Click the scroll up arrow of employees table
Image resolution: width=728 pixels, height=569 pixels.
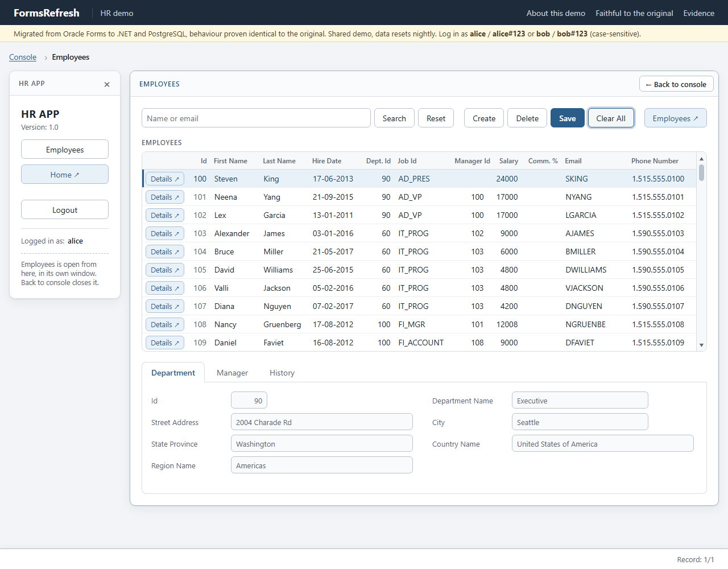[701, 159]
